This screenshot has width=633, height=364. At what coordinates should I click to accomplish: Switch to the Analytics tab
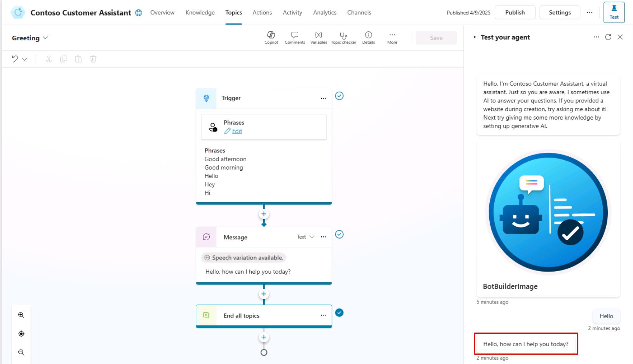click(325, 12)
